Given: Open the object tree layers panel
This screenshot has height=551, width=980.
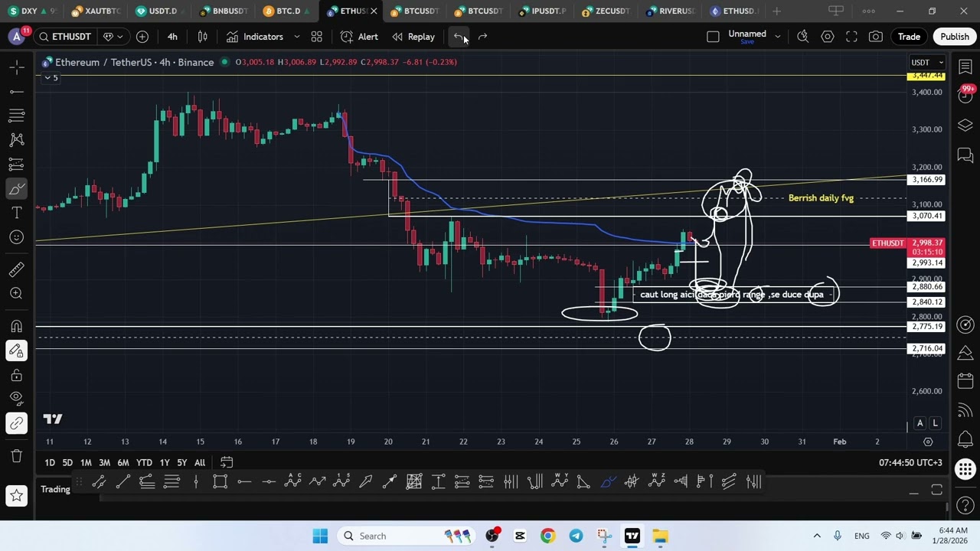Looking at the screenshot, I should tap(965, 126).
